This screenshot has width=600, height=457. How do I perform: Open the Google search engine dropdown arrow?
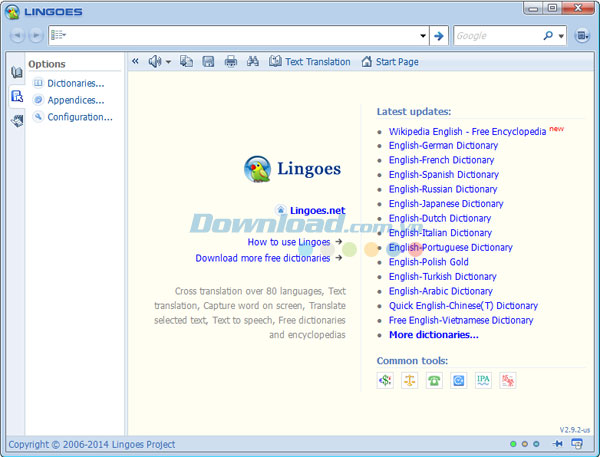(560, 36)
